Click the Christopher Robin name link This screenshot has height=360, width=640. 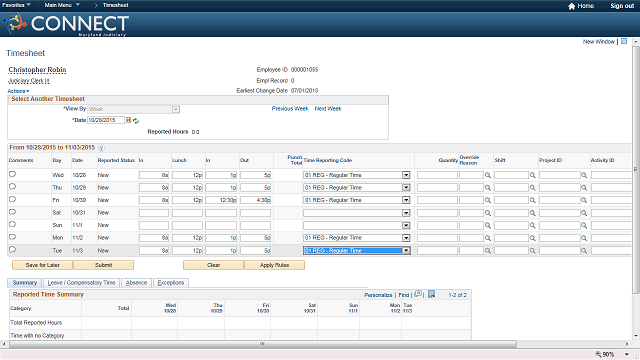pos(37,70)
